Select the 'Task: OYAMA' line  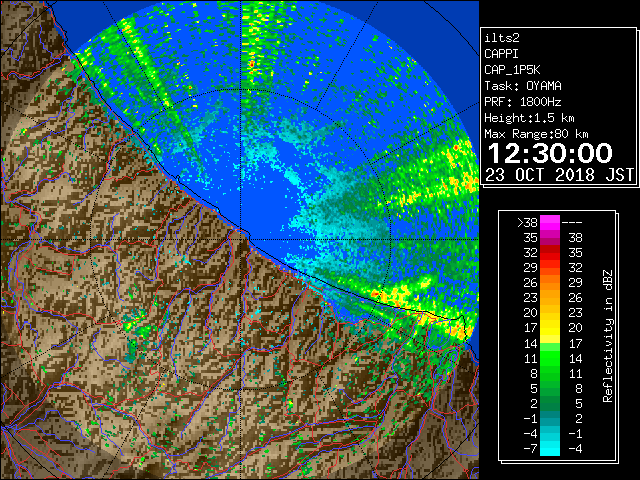pos(523,86)
